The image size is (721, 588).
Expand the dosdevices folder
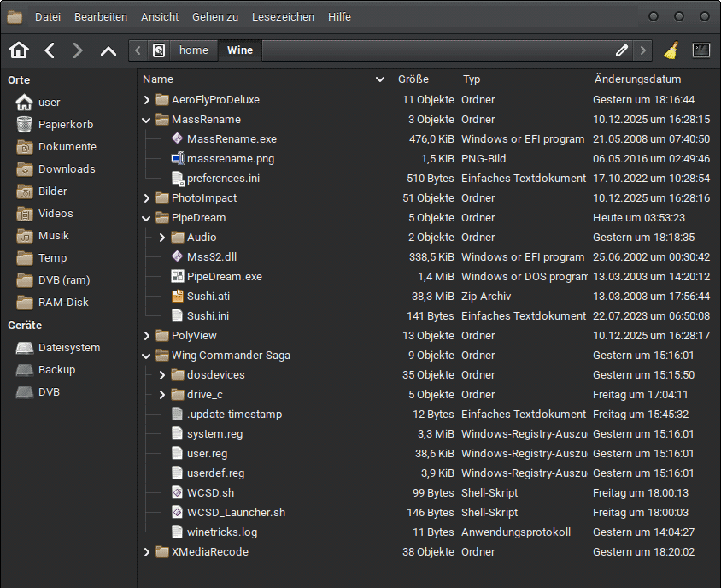[x=161, y=375]
